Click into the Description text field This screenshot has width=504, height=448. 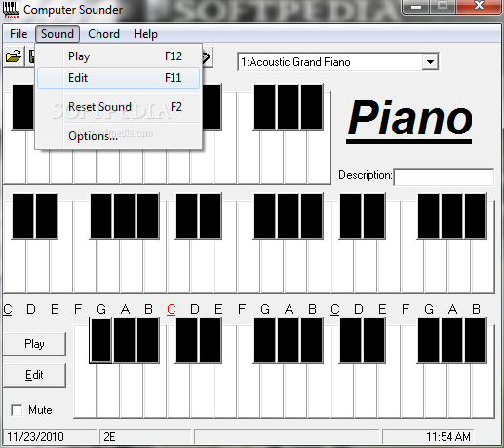coord(444,177)
